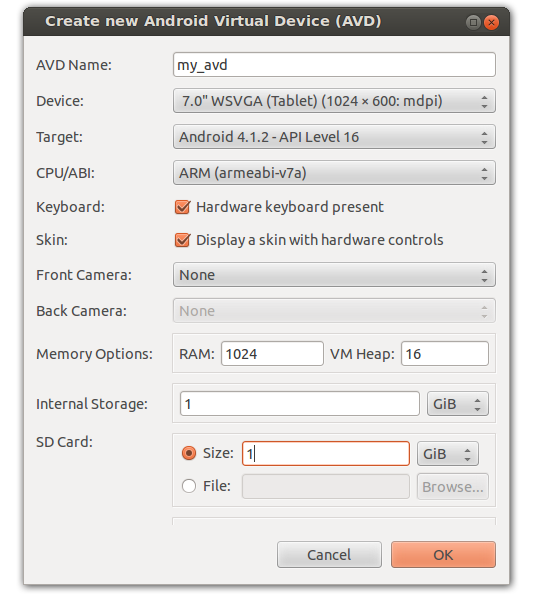Select the SD Card File radio button
The width and height of the screenshot is (538, 600).
(189, 486)
